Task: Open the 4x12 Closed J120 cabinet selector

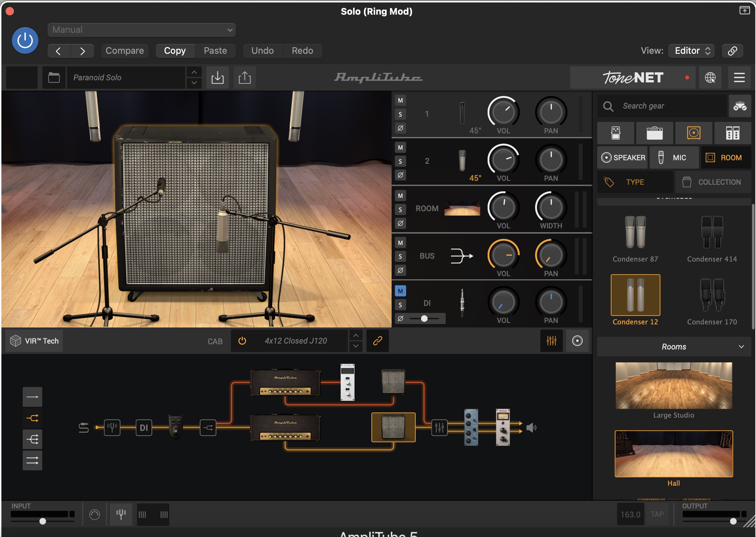Action: point(296,341)
